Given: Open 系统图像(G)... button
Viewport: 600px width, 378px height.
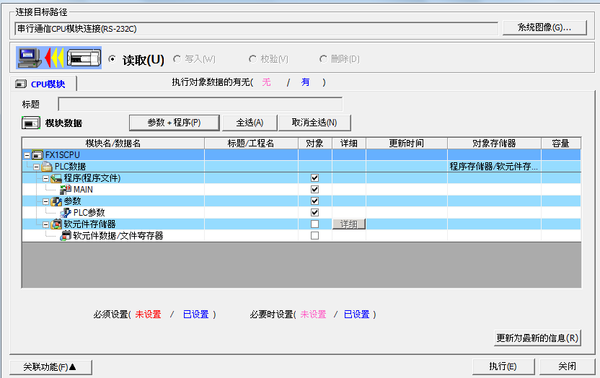Looking at the screenshot, I should point(545,28).
